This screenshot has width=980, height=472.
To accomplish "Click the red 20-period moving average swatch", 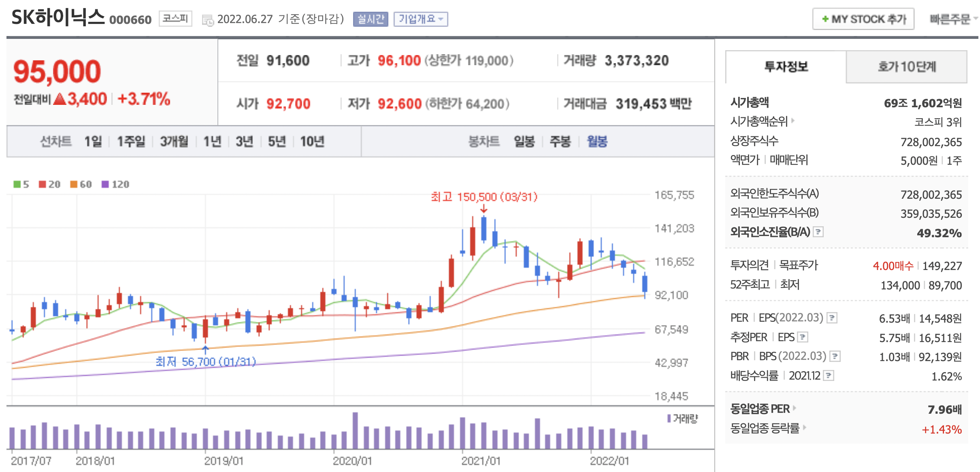I will (43, 185).
